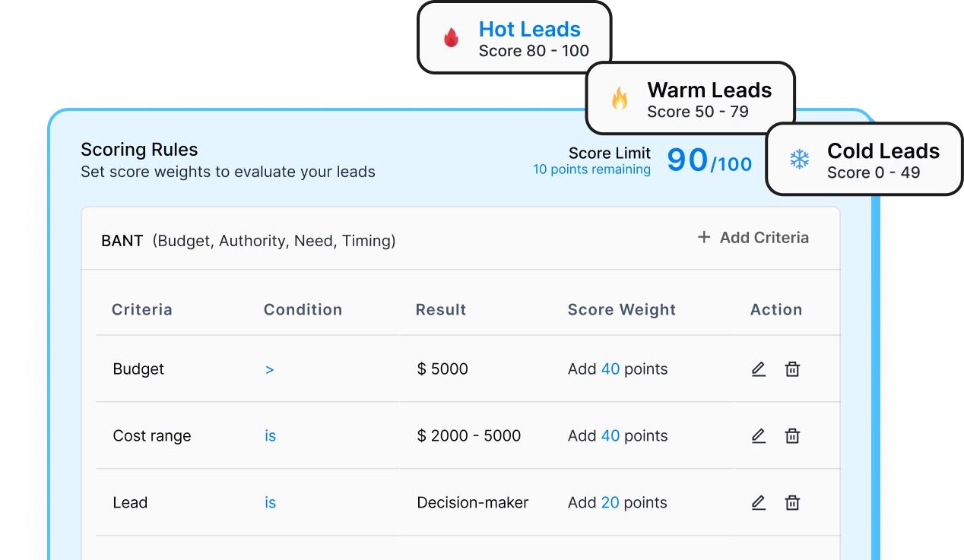The image size is (964, 560).
Task: Click the Budget greater-than condition operator
Action: [x=269, y=370]
